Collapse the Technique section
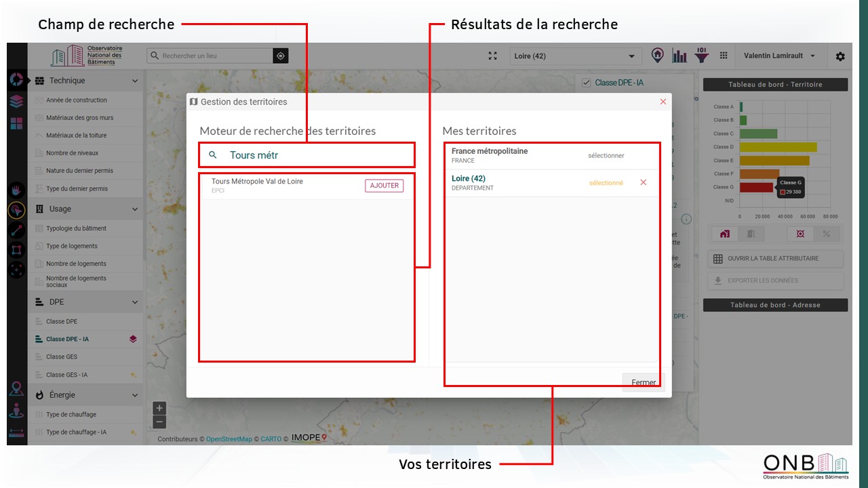Viewport: 868px width, 488px height. [135, 81]
